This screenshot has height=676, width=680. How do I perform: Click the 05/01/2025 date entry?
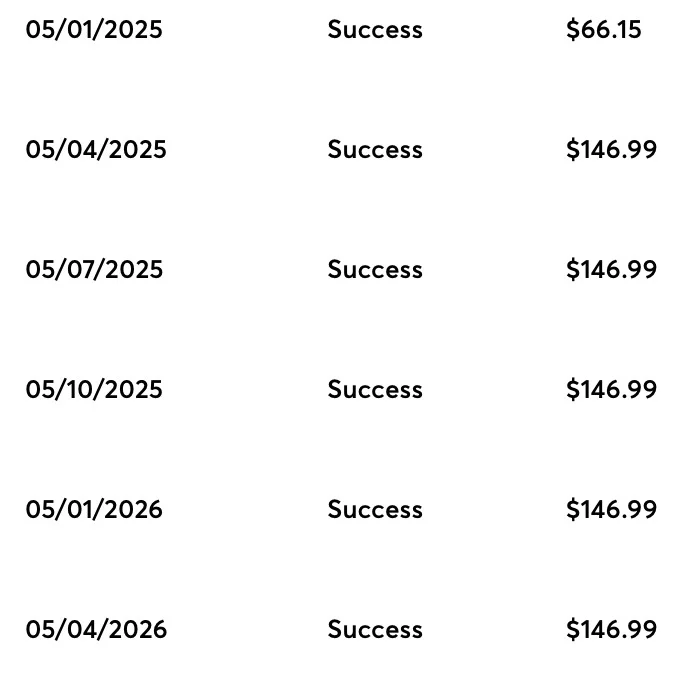click(94, 30)
